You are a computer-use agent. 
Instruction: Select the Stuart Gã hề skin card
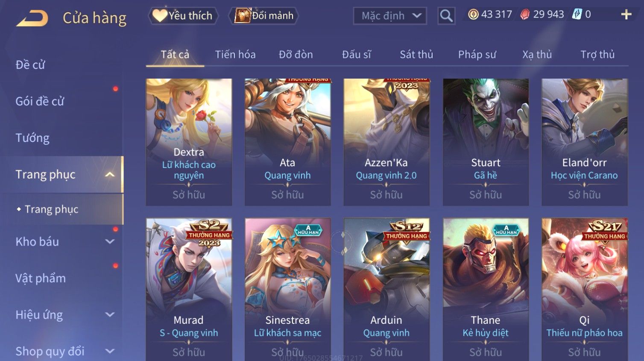(x=486, y=142)
